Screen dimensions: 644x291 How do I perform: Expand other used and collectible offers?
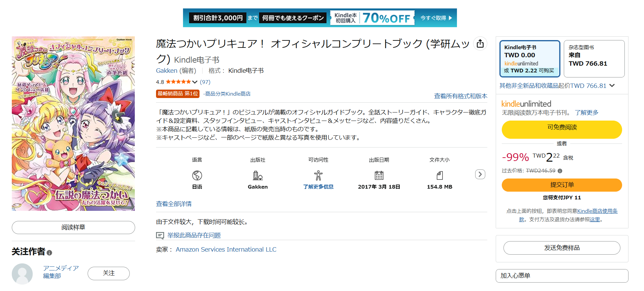557,86
